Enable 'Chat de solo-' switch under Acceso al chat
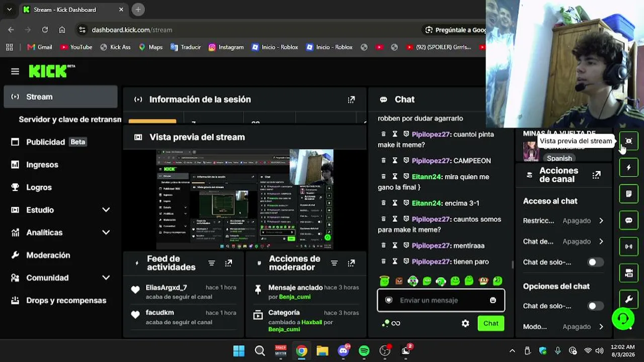This screenshot has width=644, height=362. (595, 262)
